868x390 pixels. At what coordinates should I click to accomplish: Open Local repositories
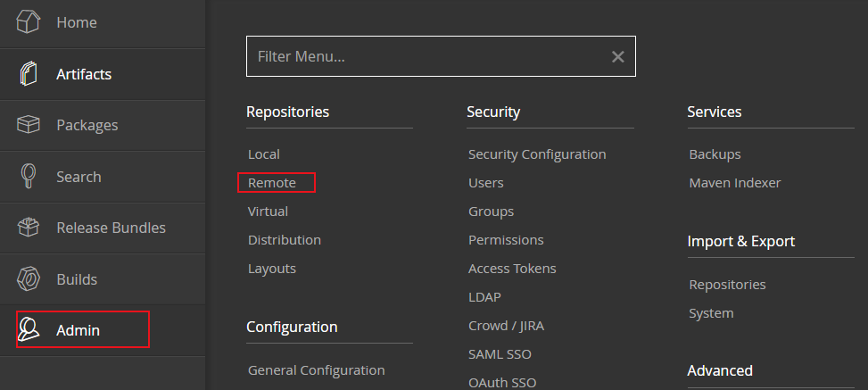pyautogui.click(x=264, y=154)
